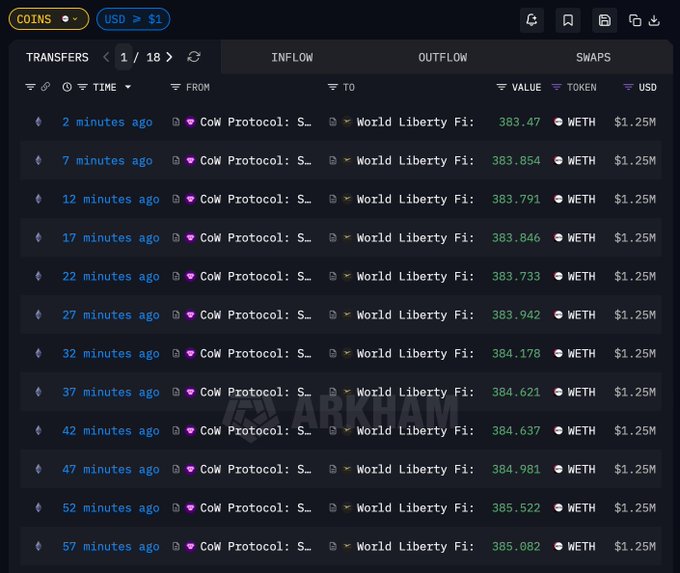Click the download icon
This screenshot has height=573, width=680.
(654, 19)
